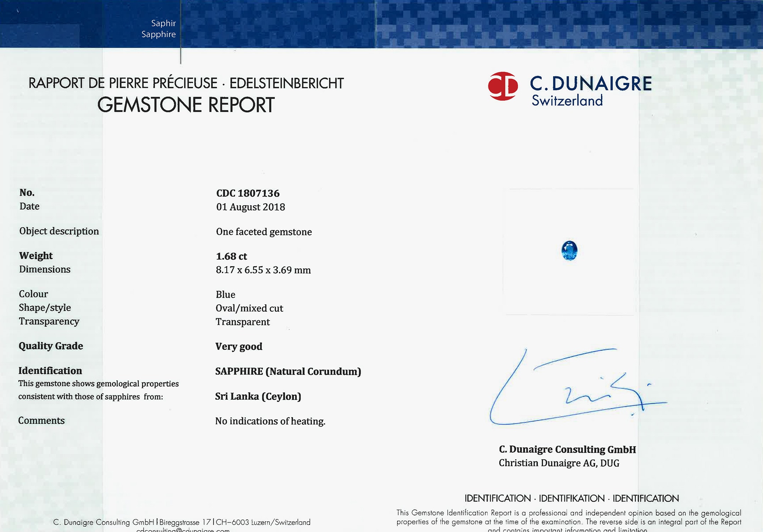Click the GEMSTONE REPORT heading
Image resolution: width=763 pixels, height=532 pixels.
click(186, 105)
